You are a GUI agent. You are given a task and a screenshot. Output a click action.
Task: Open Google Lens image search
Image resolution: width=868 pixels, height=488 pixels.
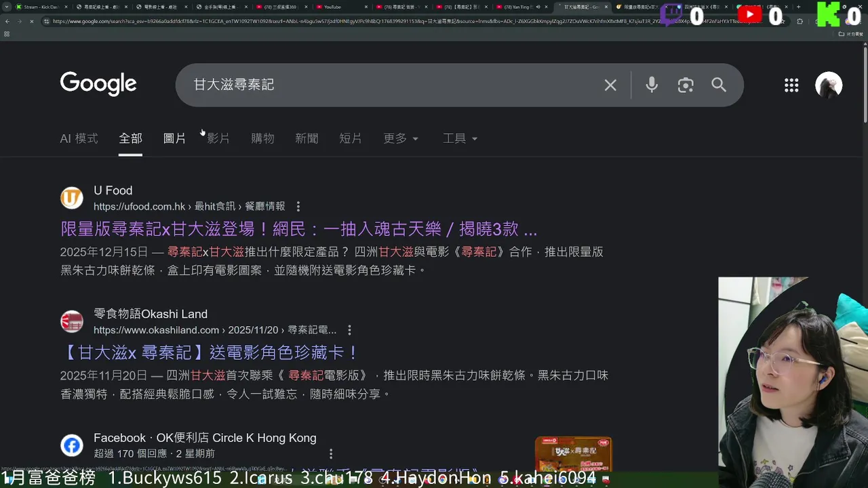click(x=686, y=85)
